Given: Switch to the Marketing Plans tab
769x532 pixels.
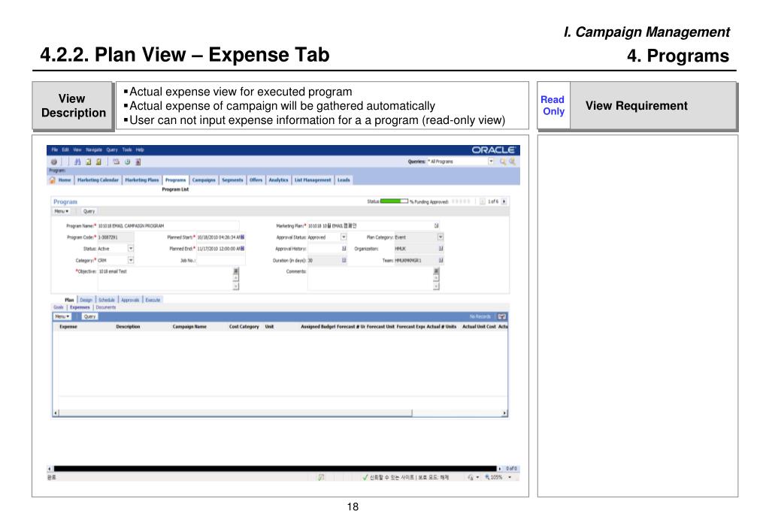Looking at the screenshot, I should pos(142,180).
